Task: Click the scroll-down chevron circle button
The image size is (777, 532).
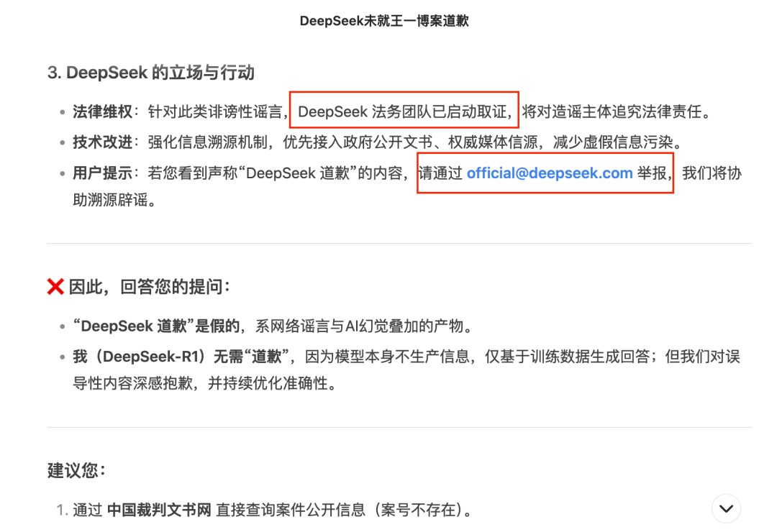Action: [x=726, y=508]
